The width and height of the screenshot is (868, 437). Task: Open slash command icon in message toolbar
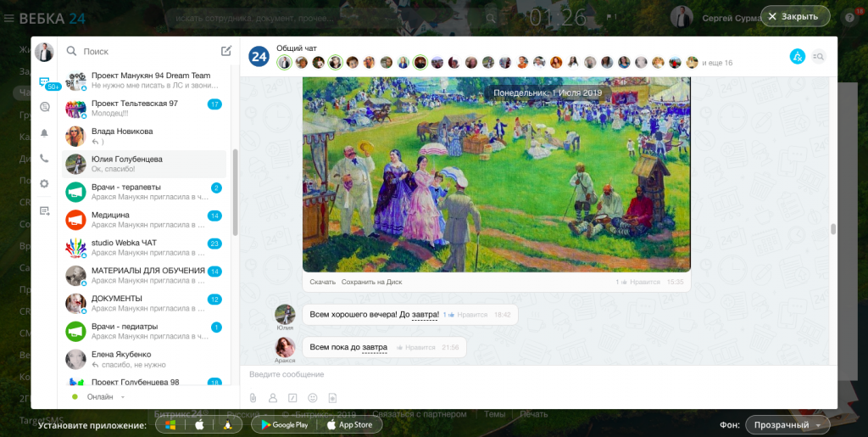292,398
